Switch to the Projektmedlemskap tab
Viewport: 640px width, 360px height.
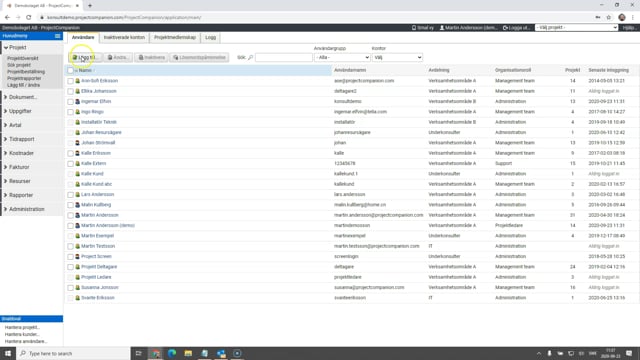point(175,38)
